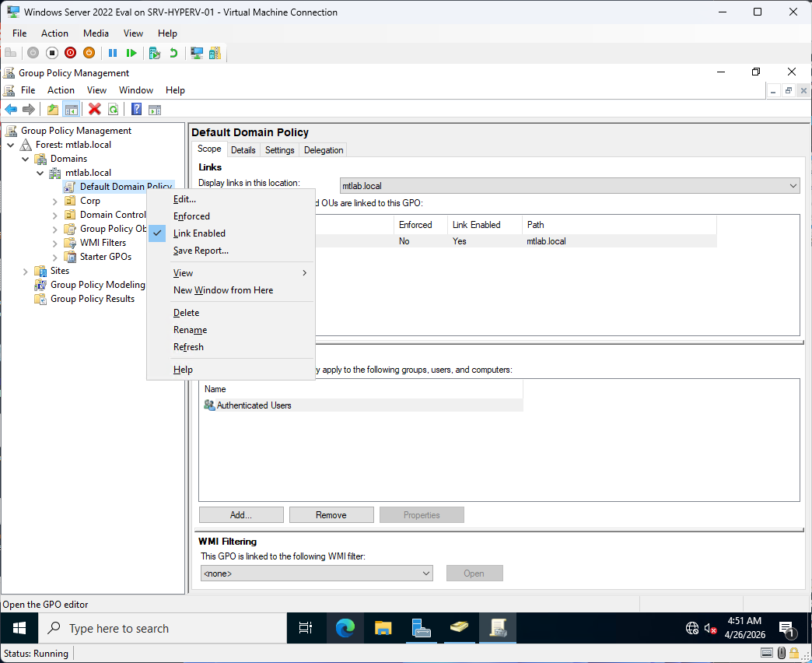Click red X Delete toolbar icon

click(x=95, y=109)
